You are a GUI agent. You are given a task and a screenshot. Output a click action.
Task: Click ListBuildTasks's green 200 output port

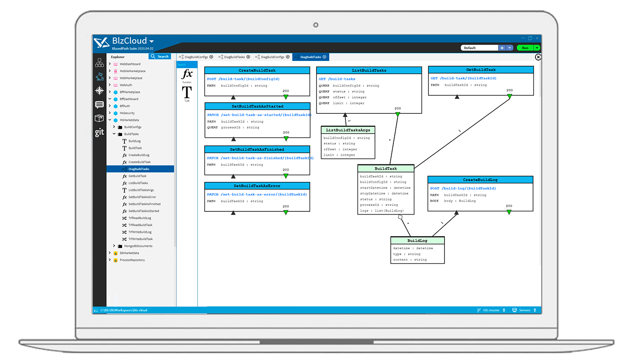397,114
